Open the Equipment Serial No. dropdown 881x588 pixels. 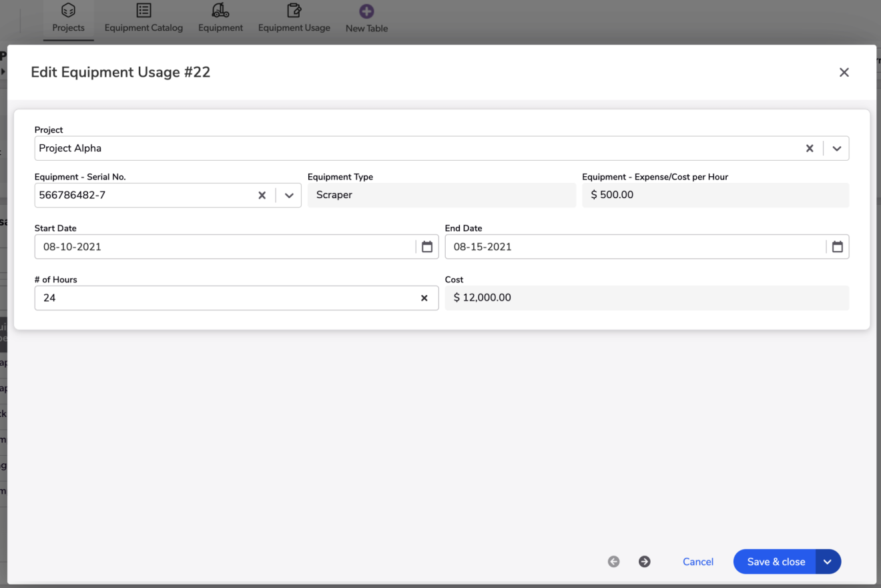point(289,196)
